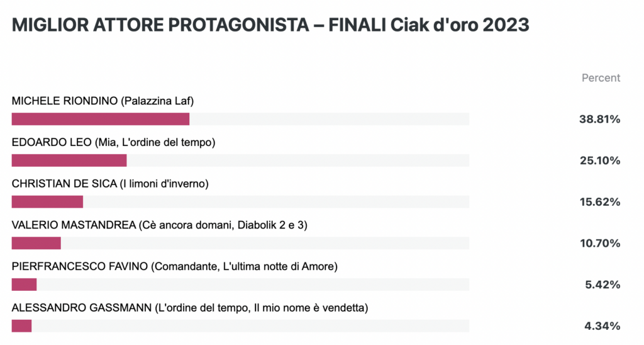Click the 15.62% percentage value
The height and width of the screenshot is (345, 644).
pos(600,202)
